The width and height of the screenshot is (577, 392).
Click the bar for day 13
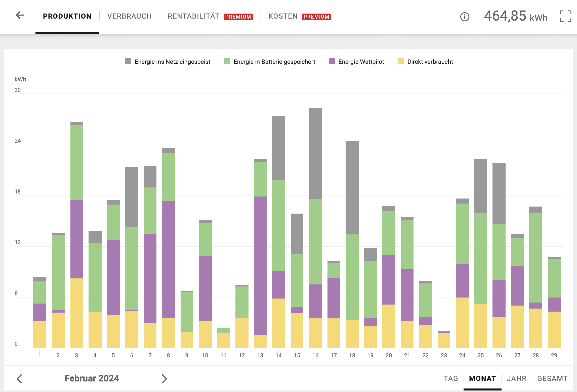260,253
